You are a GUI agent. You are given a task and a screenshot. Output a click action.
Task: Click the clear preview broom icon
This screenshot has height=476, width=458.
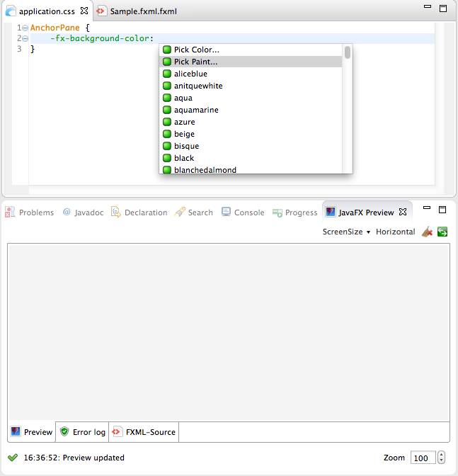(x=427, y=232)
